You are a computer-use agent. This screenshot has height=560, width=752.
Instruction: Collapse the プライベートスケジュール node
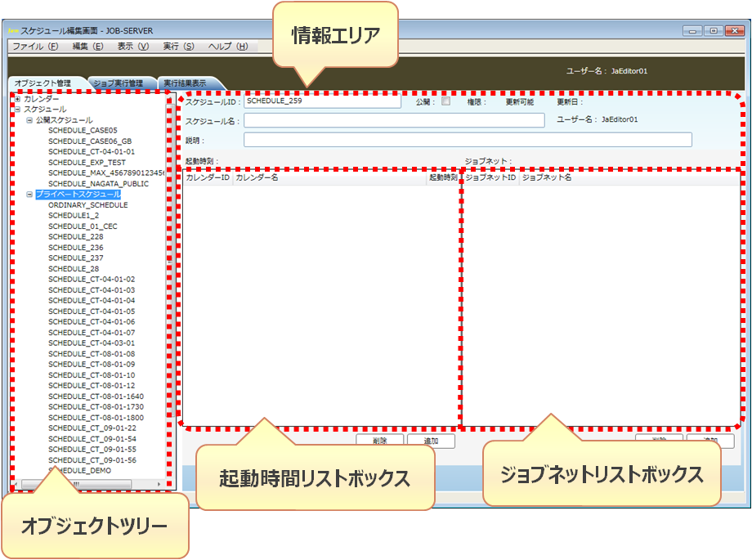coord(29,195)
